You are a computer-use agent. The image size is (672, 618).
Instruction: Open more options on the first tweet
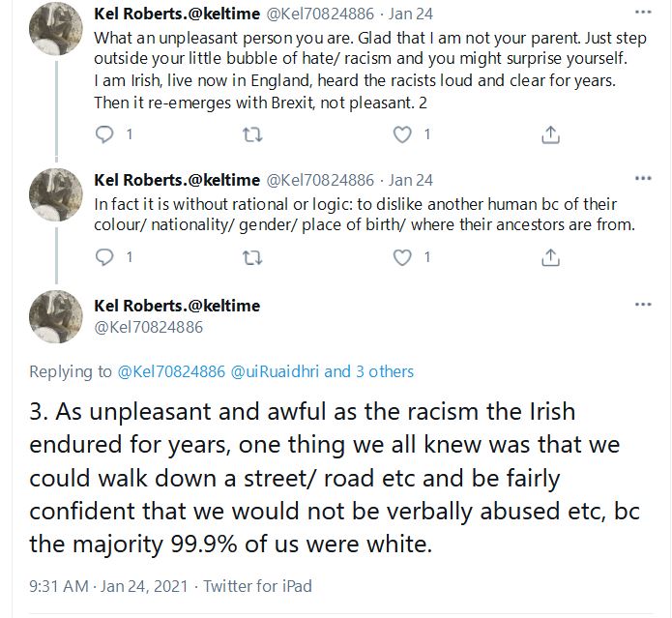(643, 13)
